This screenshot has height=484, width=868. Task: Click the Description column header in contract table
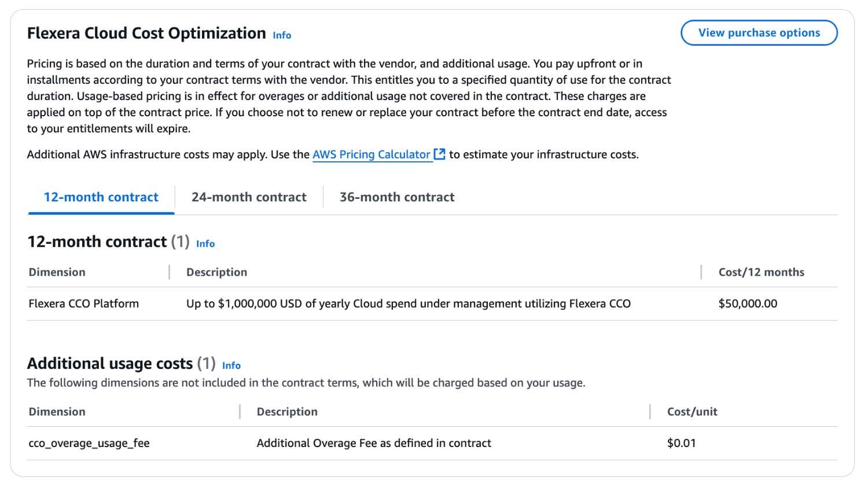click(x=216, y=272)
